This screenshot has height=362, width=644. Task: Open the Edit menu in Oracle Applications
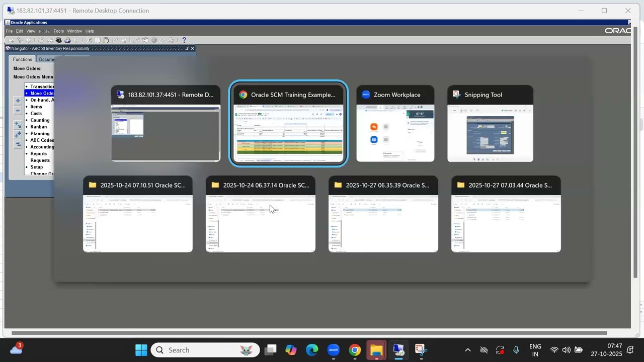click(x=20, y=31)
